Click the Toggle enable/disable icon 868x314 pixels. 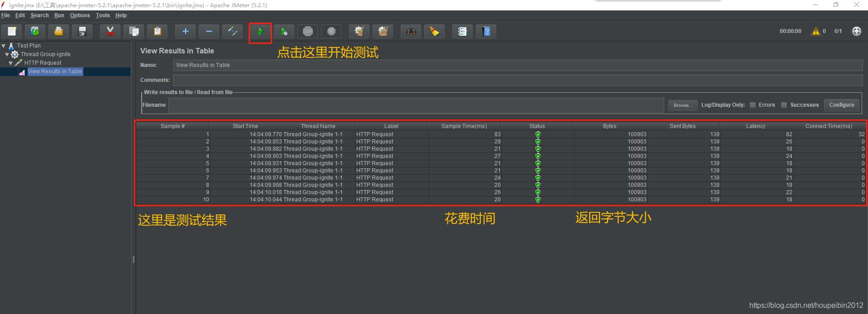coord(232,31)
